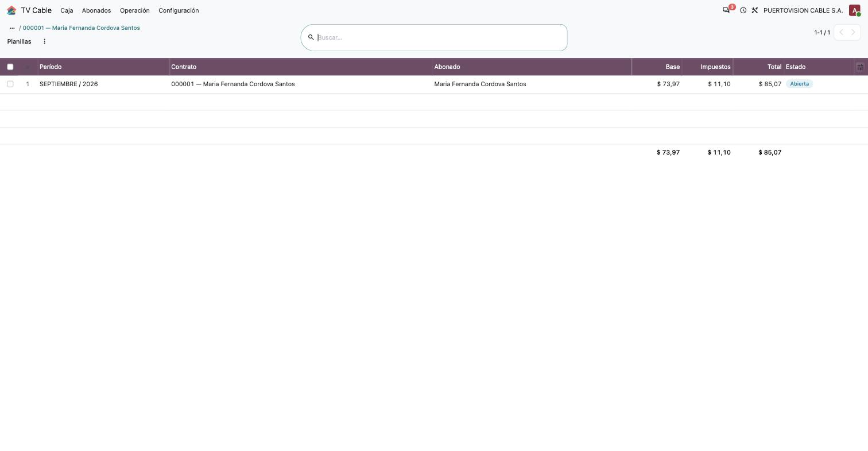Click the PUERTOVISION CABLE S.A. company switcher
The image size is (868, 451).
click(x=803, y=10)
